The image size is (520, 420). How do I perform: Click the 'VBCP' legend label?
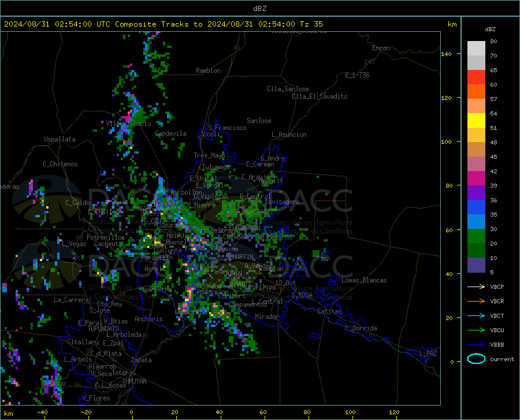pyautogui.click(x=497, y=287)
